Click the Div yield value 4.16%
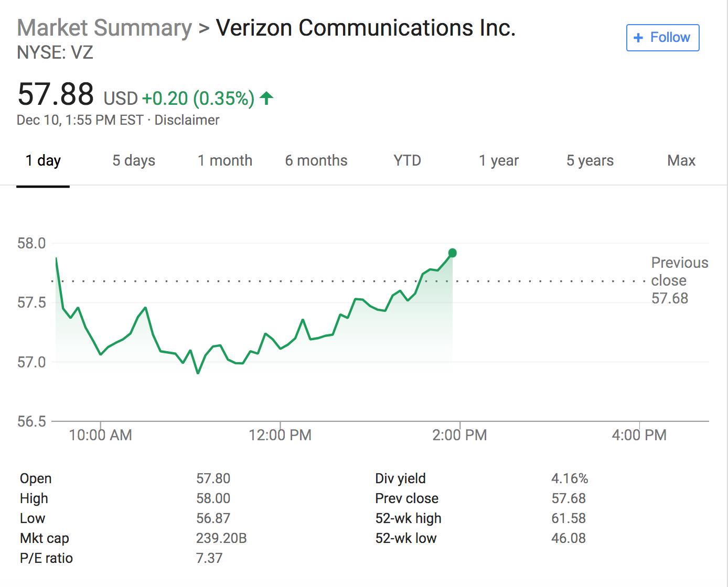 tap(569, 479)
